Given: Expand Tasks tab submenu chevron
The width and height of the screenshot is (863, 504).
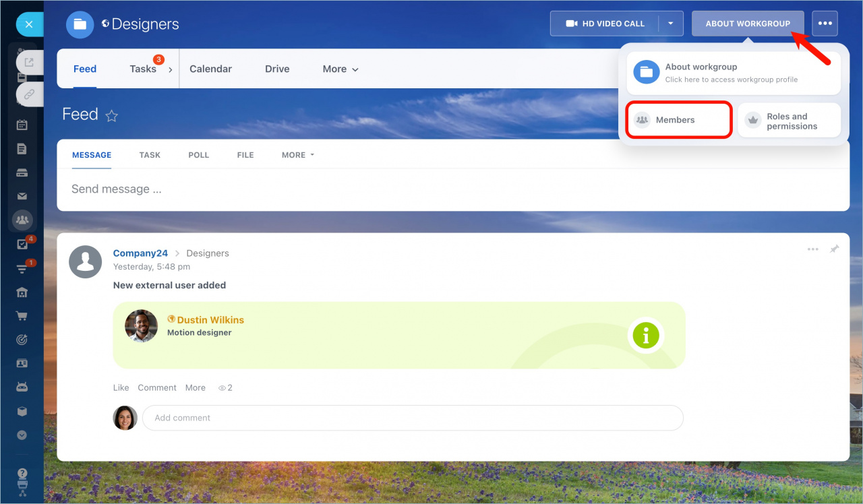Looking at the screenshot, I should pyautogui.click(x=170, y=69).
